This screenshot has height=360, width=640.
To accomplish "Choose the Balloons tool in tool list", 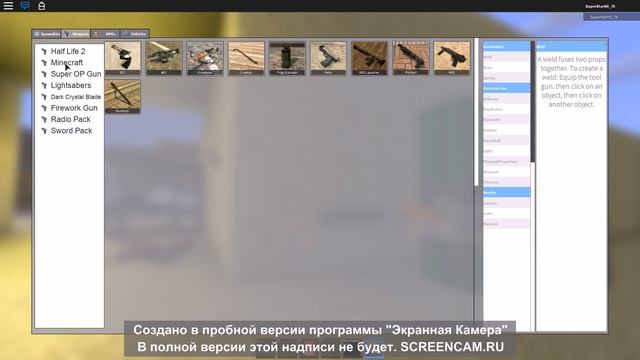I will pos(506,99).
